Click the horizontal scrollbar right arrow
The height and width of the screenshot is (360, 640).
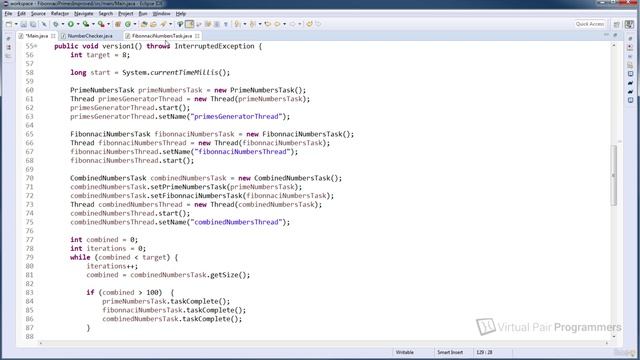tap(607, 343)
